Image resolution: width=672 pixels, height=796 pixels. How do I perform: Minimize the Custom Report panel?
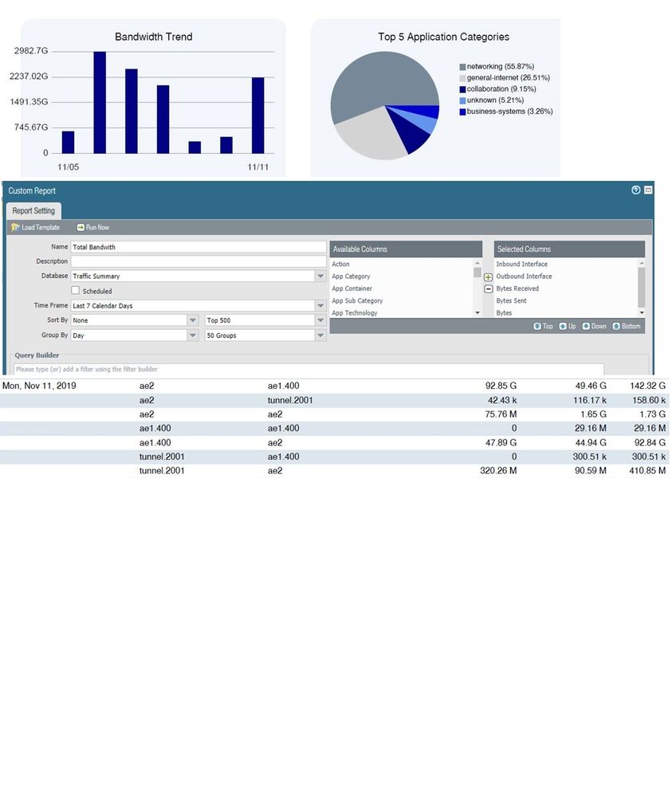[648, 190]
